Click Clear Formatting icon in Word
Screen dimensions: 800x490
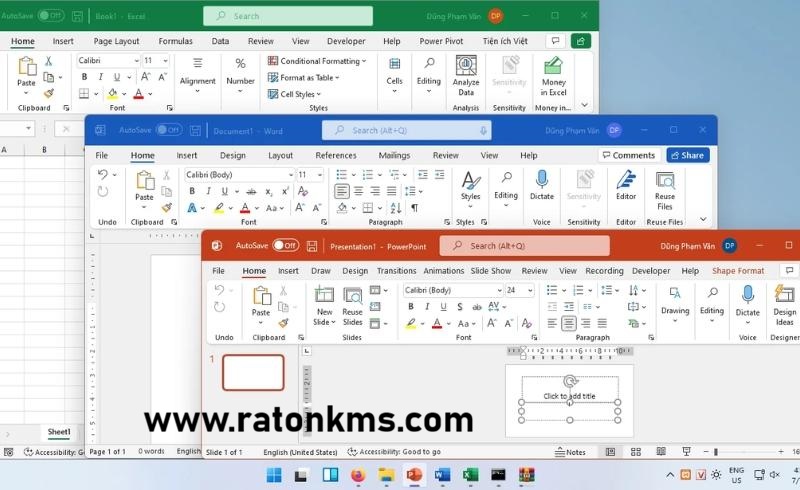click(x=303, y=191)
